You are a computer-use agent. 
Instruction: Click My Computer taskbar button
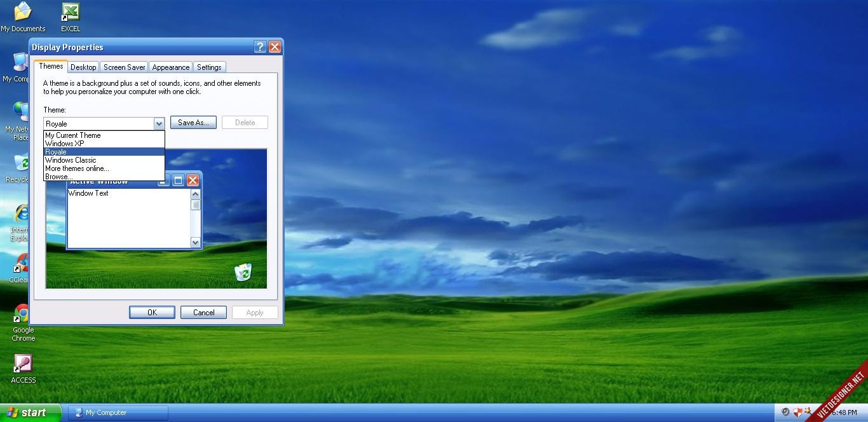118,412
